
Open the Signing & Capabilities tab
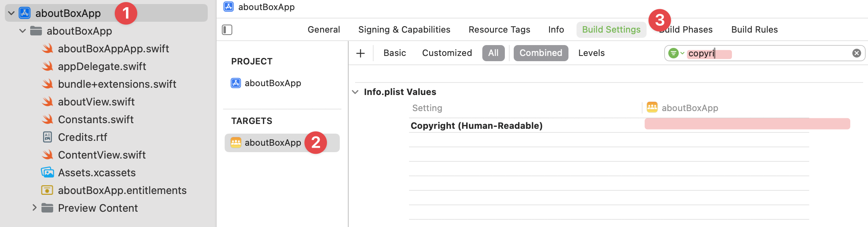(x=404, y=30)
